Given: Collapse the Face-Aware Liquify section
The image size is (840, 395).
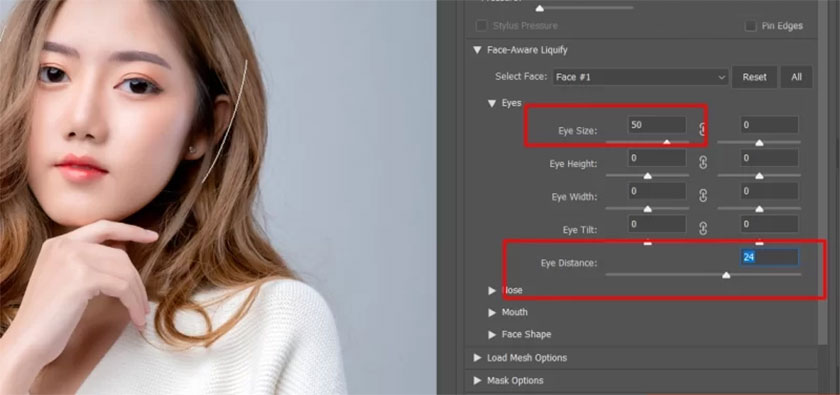Looking at the screenshot, I should pyautogui.click(x=477, y=50).
